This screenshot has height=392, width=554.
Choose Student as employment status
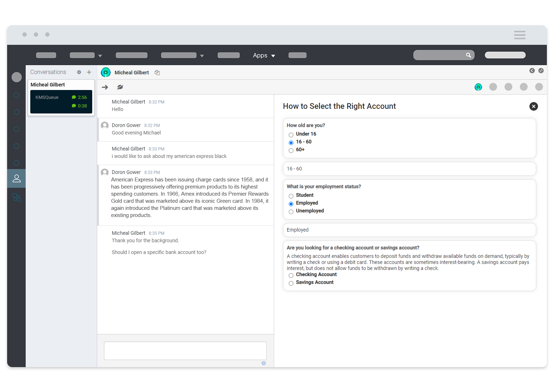[x=291, y=196]
